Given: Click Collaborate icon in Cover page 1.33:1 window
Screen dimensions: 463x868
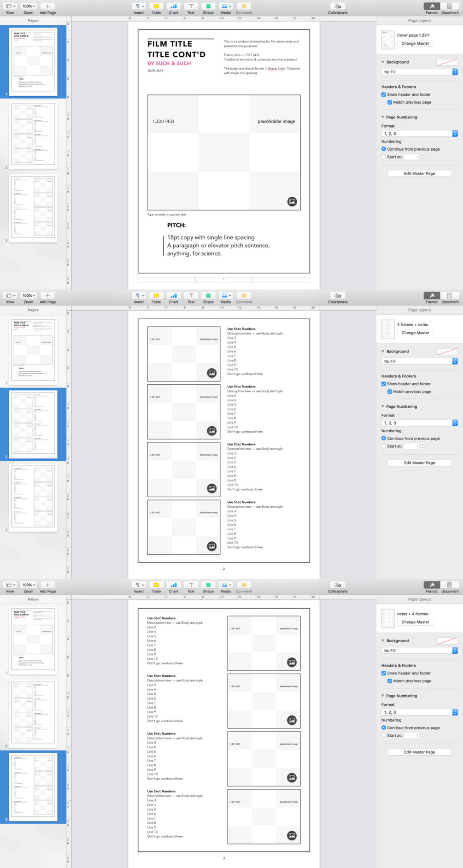Looking at the screenshot, I should point(338,6).
